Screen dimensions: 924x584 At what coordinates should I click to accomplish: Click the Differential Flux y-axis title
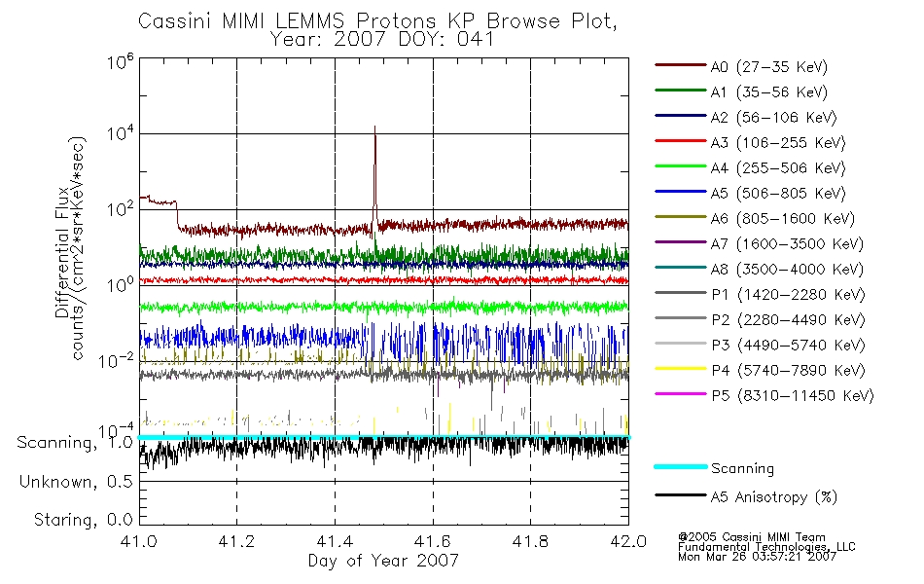[x=62, y=252]
